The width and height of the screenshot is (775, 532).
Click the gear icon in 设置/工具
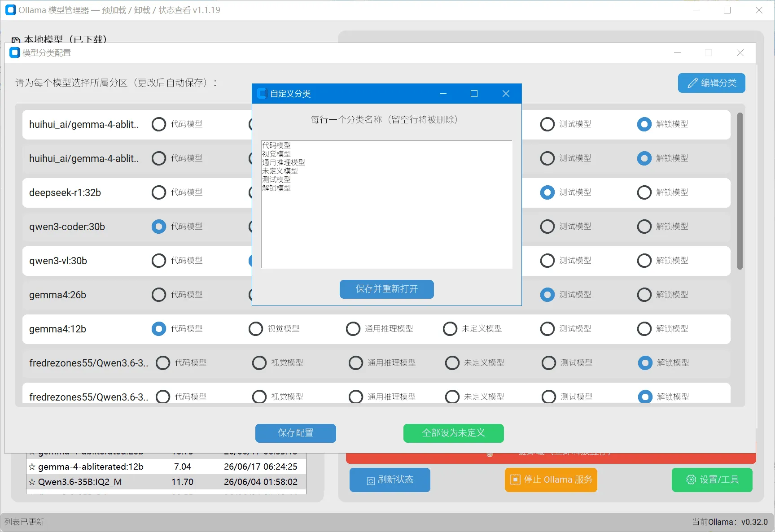coord(691,480)
